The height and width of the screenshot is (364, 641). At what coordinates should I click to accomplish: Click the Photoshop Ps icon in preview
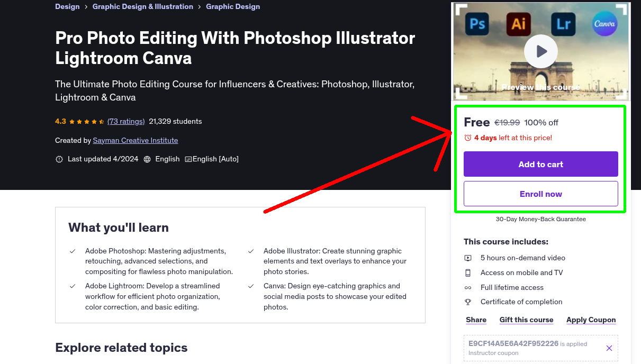pos(477,24)
